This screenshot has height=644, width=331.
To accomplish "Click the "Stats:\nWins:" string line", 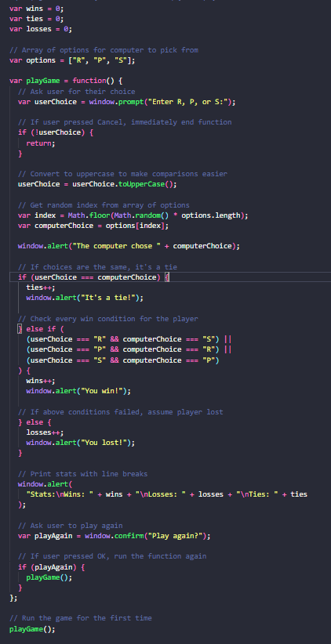I will (166, 494).
